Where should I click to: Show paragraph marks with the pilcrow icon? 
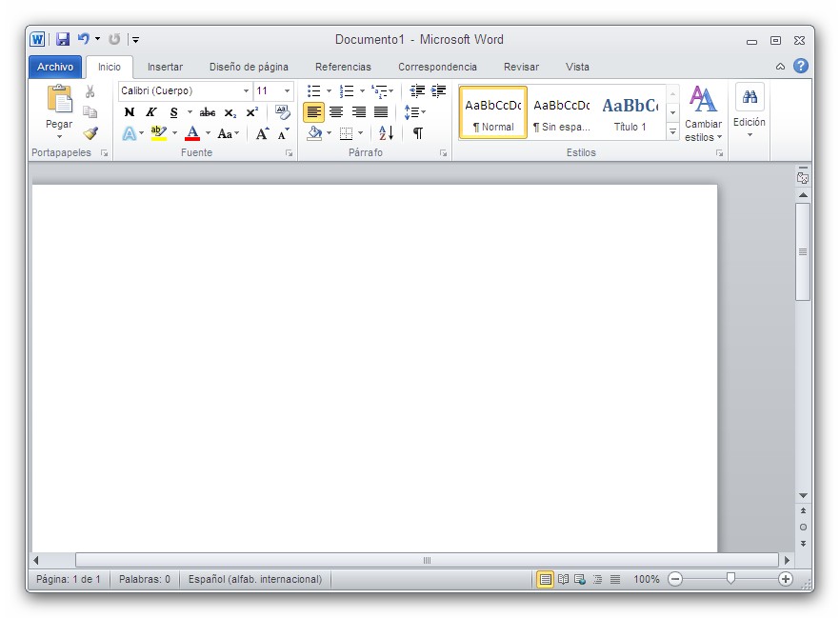(417, 133)
